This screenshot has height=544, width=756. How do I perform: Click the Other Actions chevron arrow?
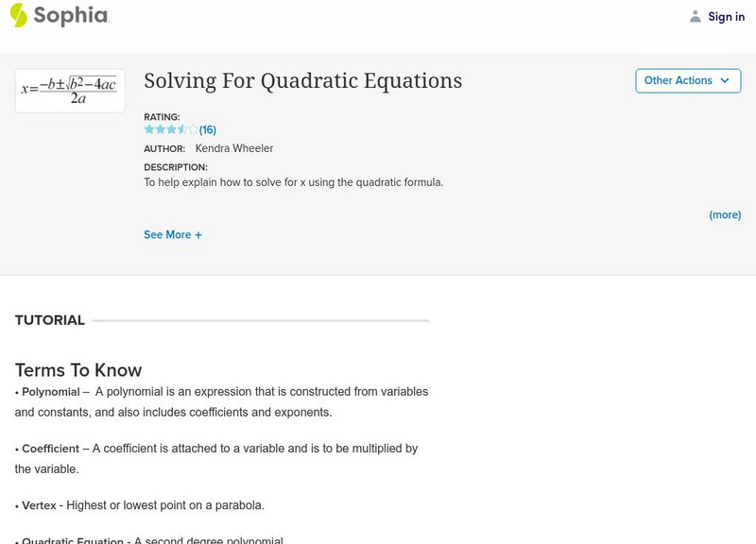tap(725, 80)
